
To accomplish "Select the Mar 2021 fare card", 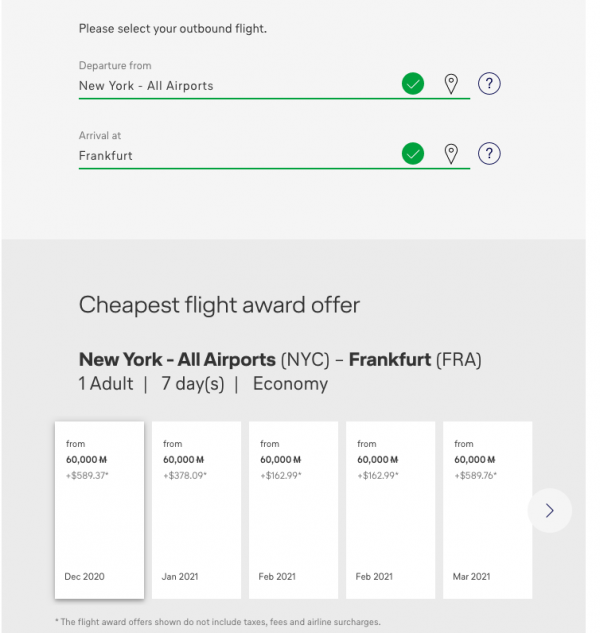I will 487,510.
